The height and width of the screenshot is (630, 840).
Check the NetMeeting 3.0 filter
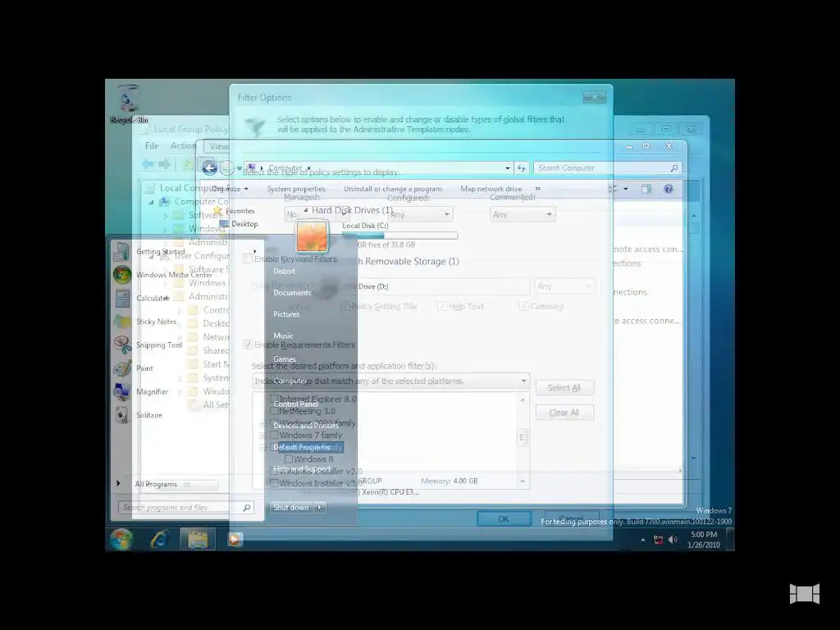(274, 412)
